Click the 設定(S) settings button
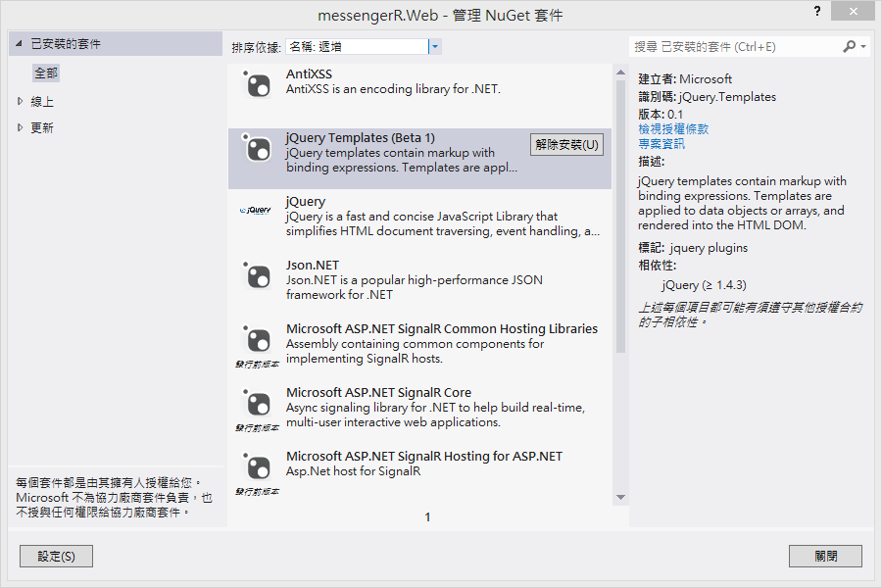Screen dimensions: 882x588 pos(56,556)
